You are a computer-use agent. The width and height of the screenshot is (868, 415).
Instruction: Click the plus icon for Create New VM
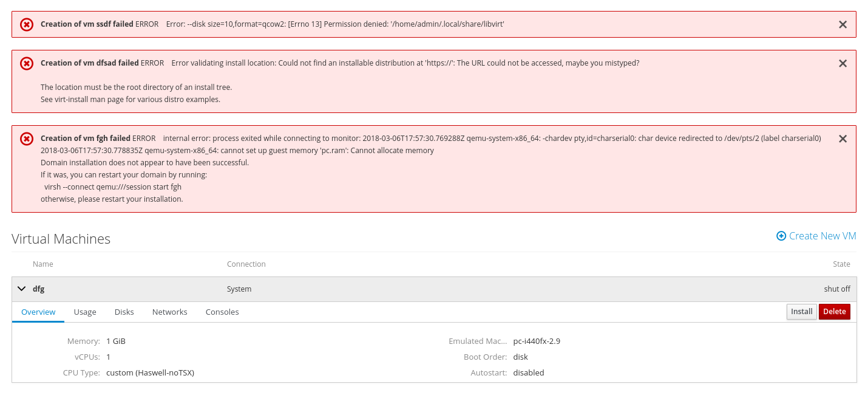[x=781, y=236]
